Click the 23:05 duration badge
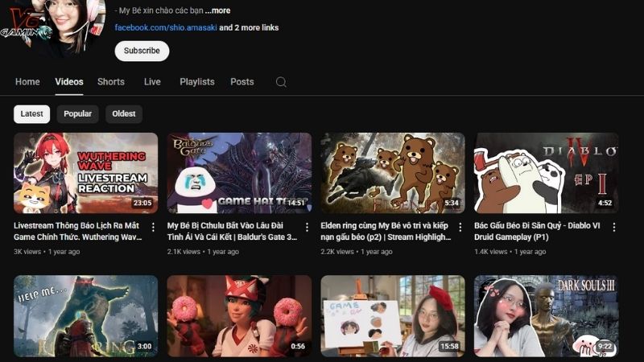The image size is (644, 362). click(142, 203)
